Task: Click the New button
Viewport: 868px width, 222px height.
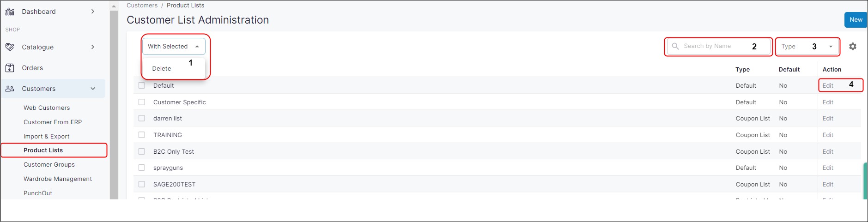Action: pyautogui.click(x=856, y=20)
